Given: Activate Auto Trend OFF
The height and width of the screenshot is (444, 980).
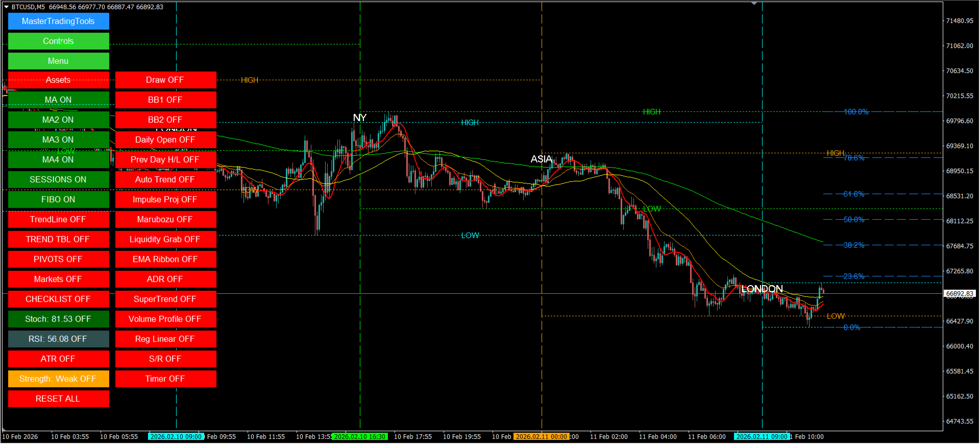Looking at the screenshot, I should click(166, 180).
